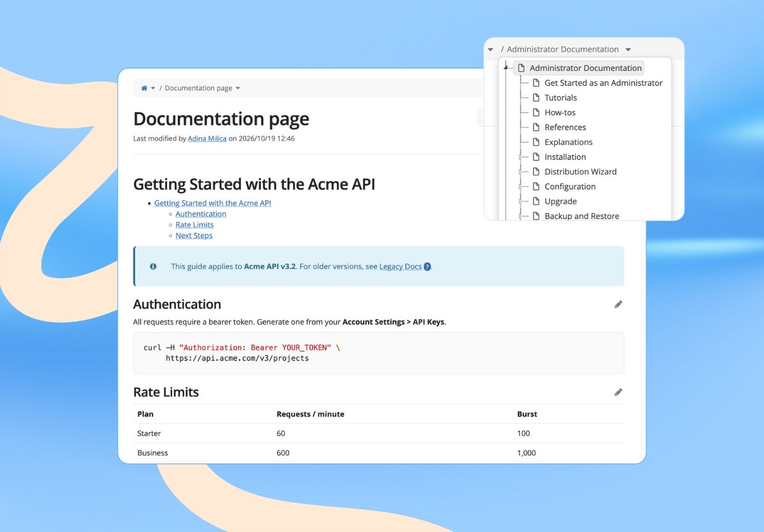
Task: Click the Authentication section heading
Action: click(177, 304)
